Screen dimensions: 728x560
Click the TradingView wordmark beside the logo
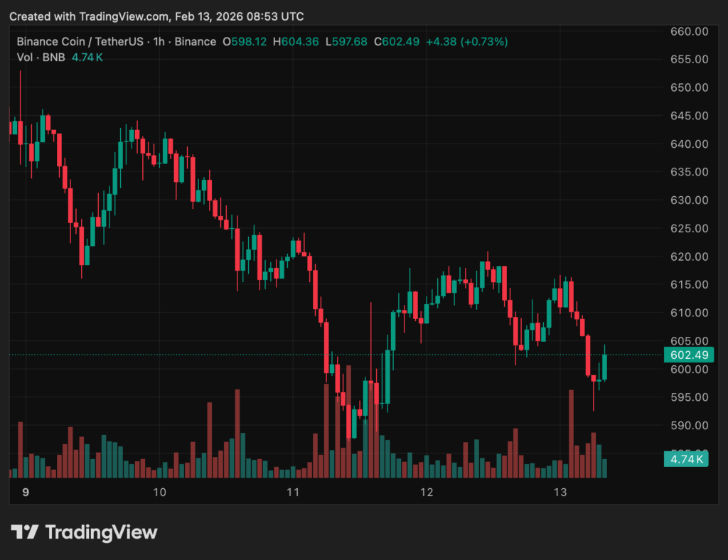(101, 532)
